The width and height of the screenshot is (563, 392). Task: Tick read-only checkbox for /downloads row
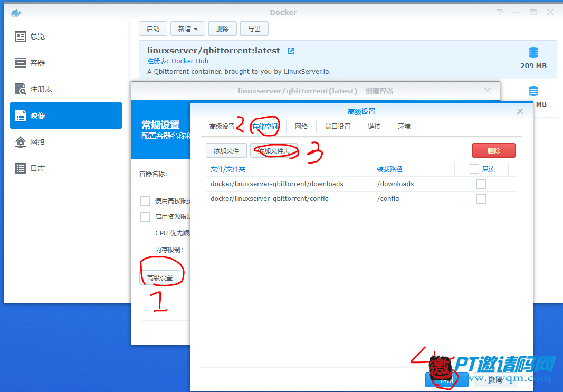(x=481, y=184)
